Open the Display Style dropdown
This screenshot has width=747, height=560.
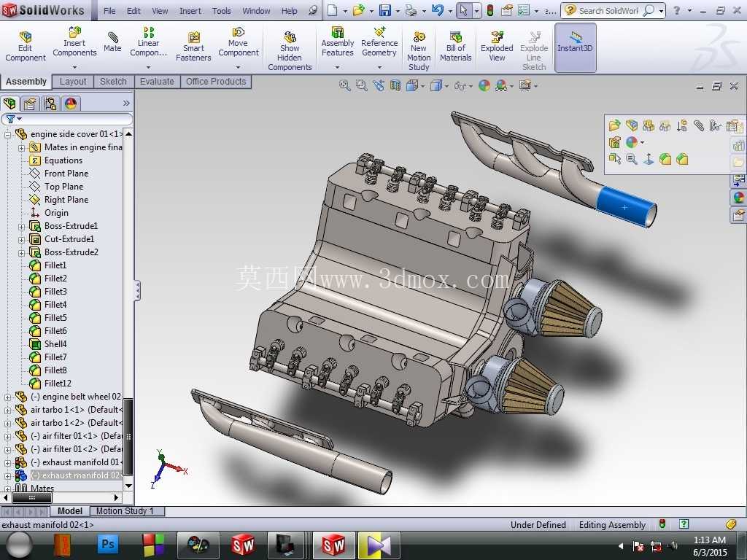pyautogui.click(x=446, y=86)
